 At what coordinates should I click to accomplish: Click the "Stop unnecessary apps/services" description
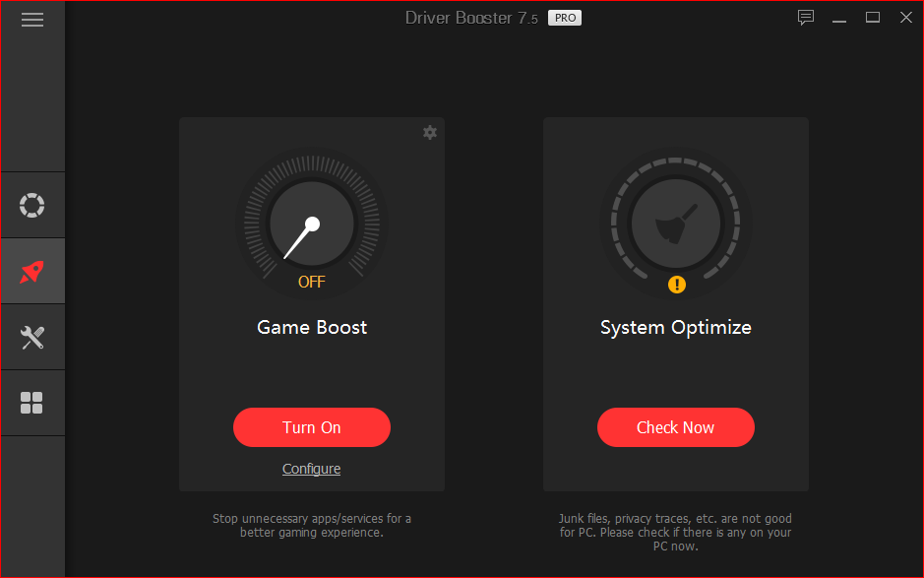point(312,525)
